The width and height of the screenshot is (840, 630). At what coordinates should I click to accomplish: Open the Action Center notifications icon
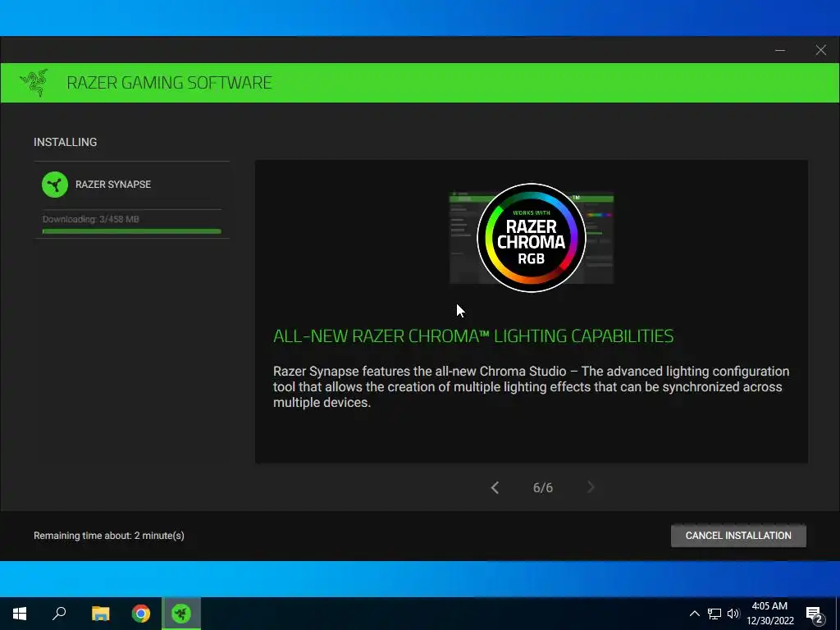815,614
